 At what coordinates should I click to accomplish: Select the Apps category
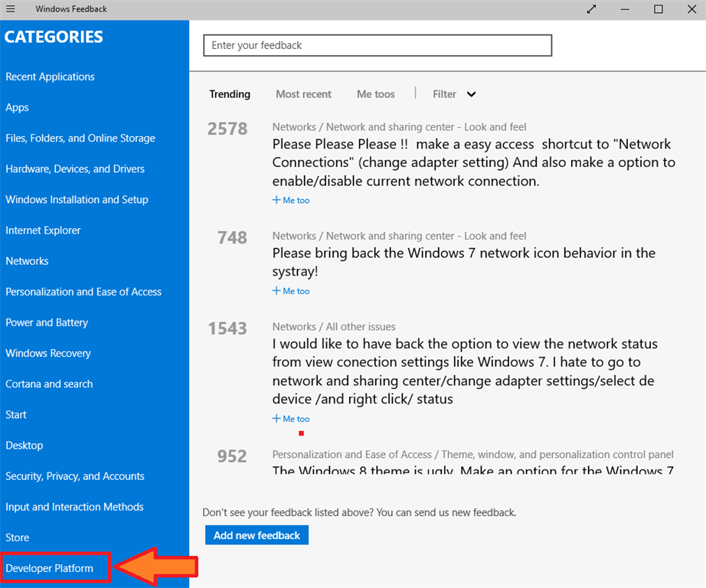17,108
